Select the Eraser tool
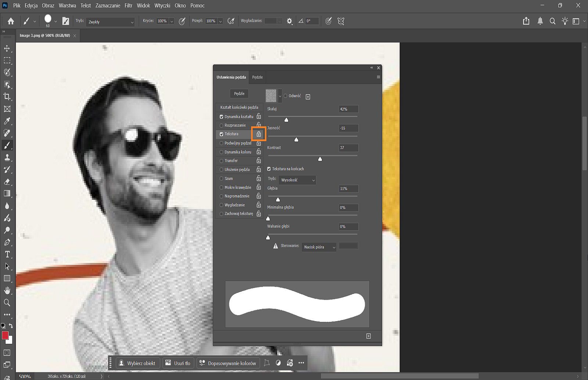 tap(7, 182)
